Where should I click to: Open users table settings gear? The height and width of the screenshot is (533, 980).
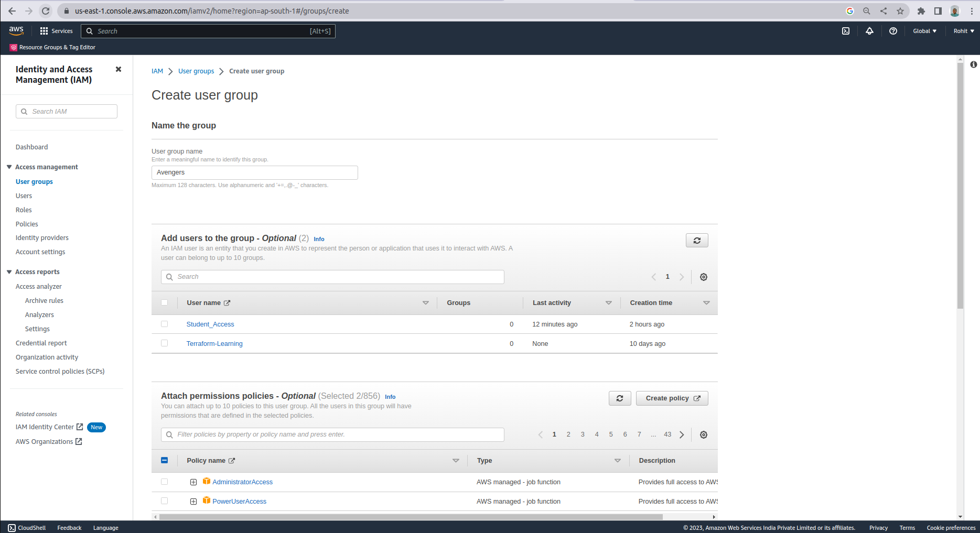coord(704,277)
